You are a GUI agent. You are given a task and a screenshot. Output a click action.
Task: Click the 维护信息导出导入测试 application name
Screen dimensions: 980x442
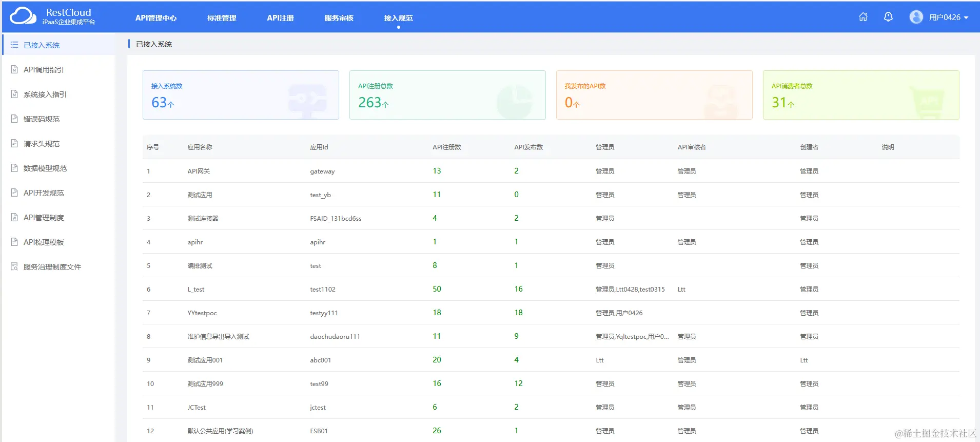tap(218, 337)
